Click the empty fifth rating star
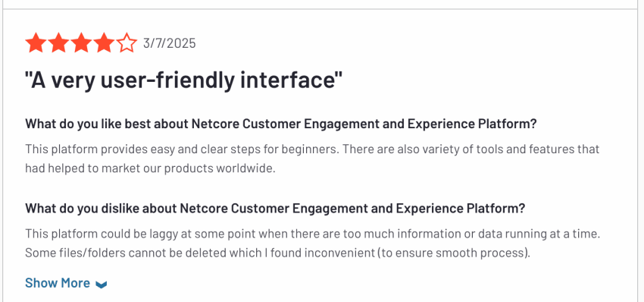Viewport: 644px width, 302px height. (x=127, y=43)
